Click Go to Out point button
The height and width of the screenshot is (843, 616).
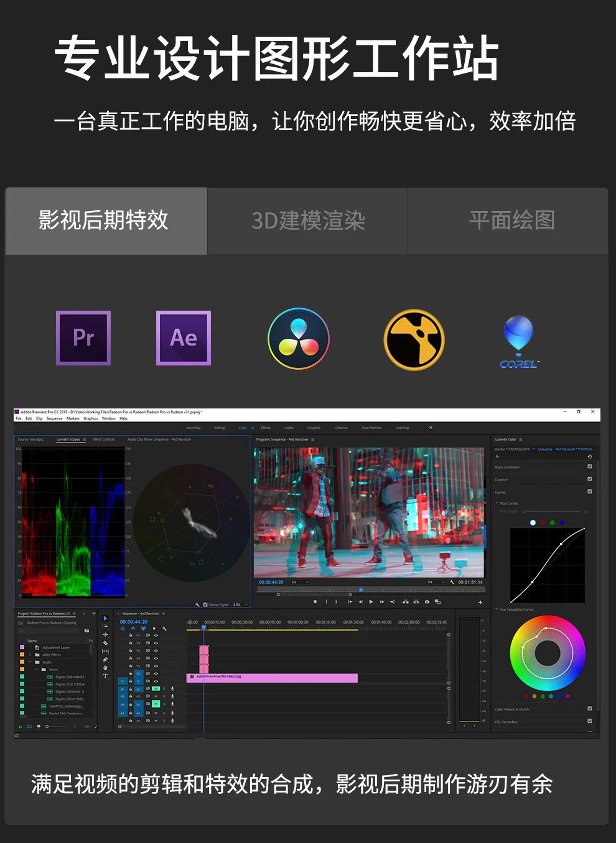(392, 601)
